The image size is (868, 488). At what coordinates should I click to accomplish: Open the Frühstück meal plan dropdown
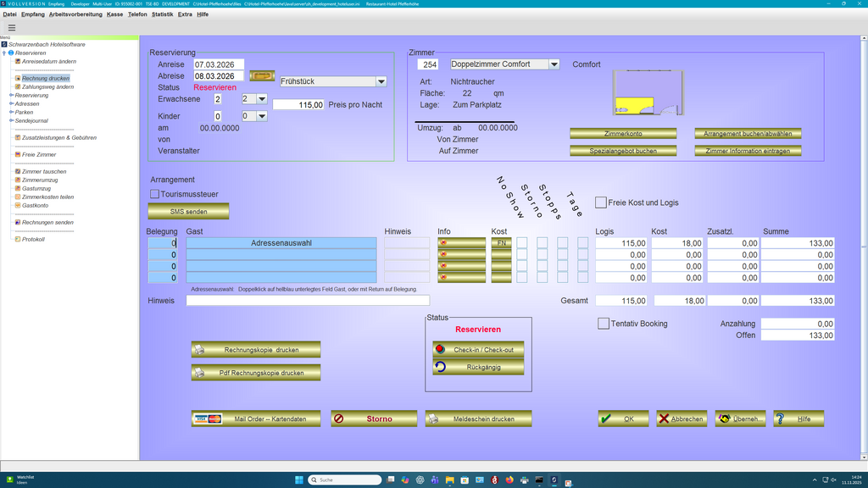[381, 81]
